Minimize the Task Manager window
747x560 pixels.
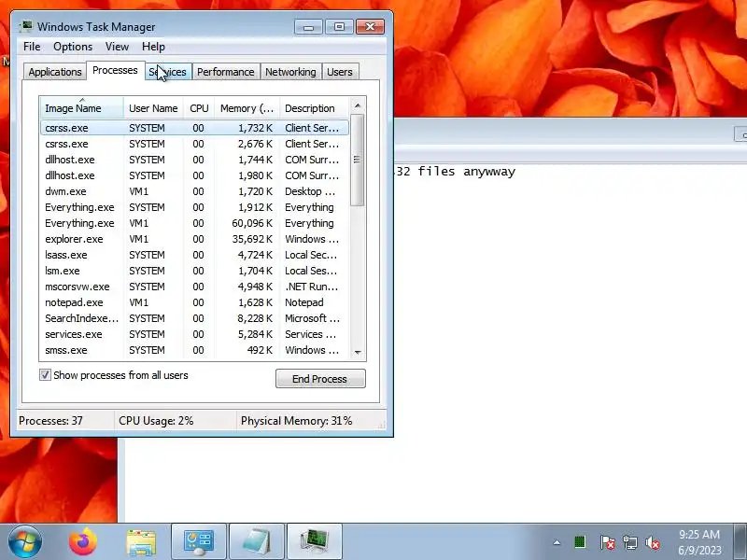(308, 27)
